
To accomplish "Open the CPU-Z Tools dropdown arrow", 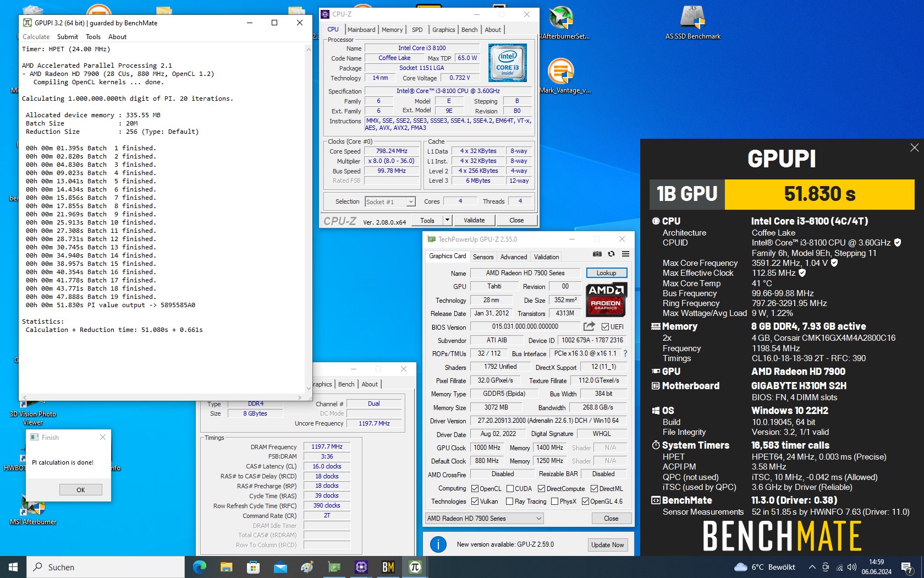I will (447, 220).
